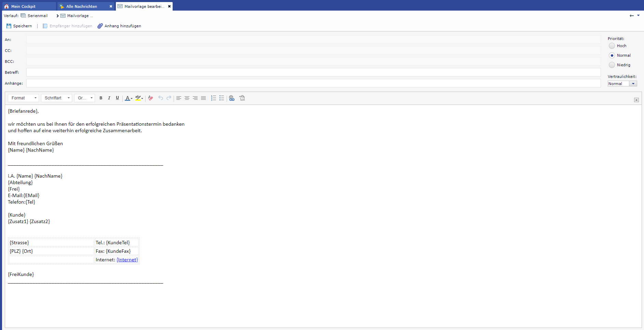Click the remove formatting eraser icon
The width and height of the screenshot is (644, 330).
pos(151,98)
